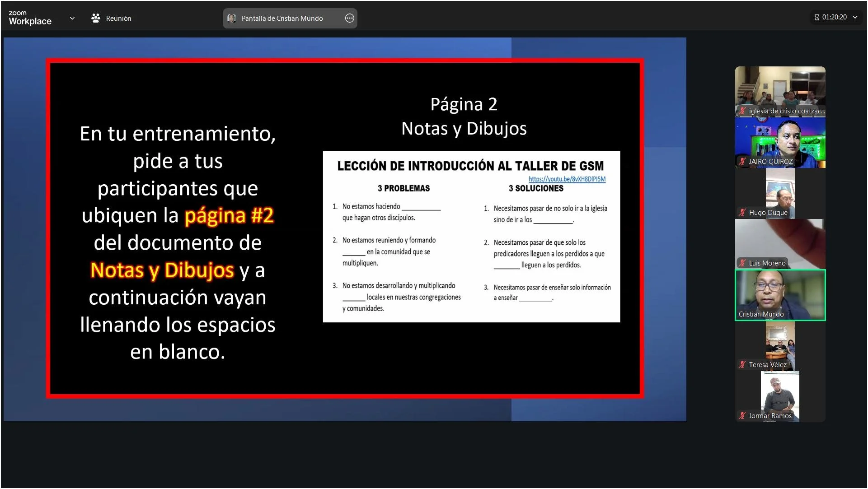Image resolution: width=868 pixels, height=489 pixels.
Task: Open screen share more options ellipsis
Action: pyautogui.click(x=349, y=18)
